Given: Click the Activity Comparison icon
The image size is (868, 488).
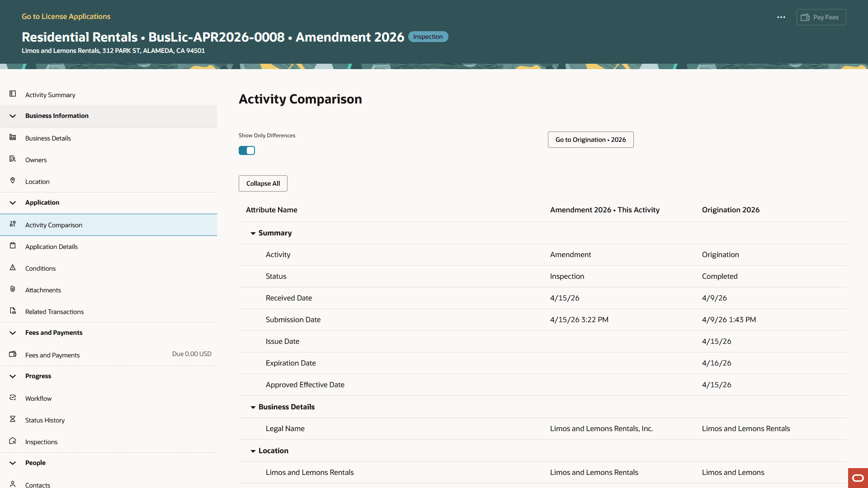Looking at the screenshot, I should point(13,224).
